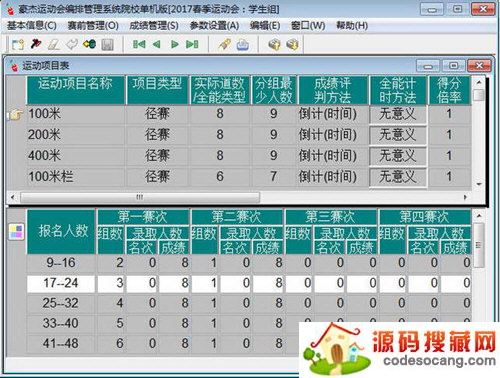The image size is (500, 378).
Task: Click minimum group size 7 in 100米栏 row
Action: [x=274, y=177]
